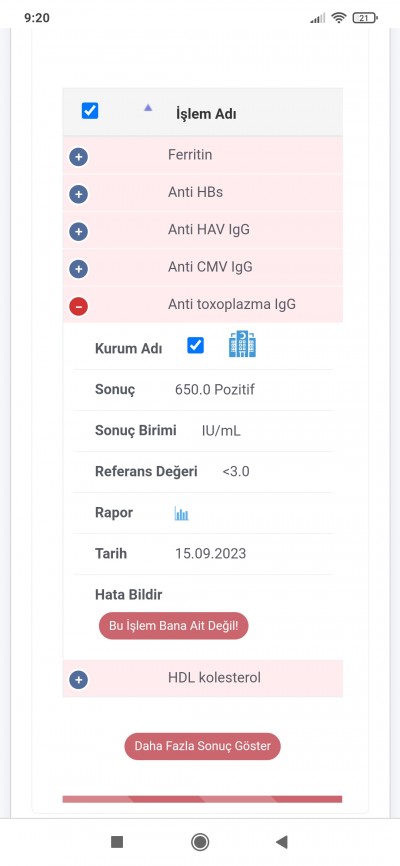
Task: Tap Android recent apps square icon
Action: (x=117, y=842)
